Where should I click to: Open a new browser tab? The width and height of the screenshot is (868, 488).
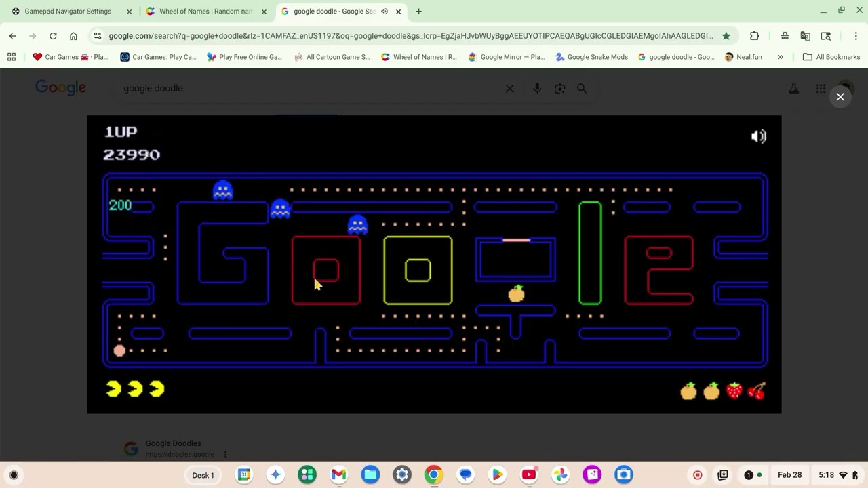tap(418, 12)
